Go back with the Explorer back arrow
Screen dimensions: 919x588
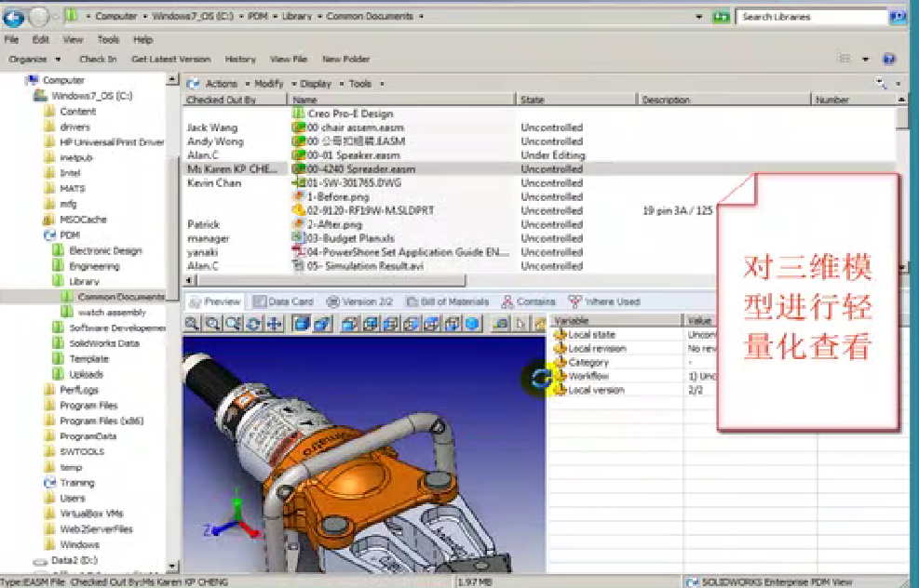13,18
